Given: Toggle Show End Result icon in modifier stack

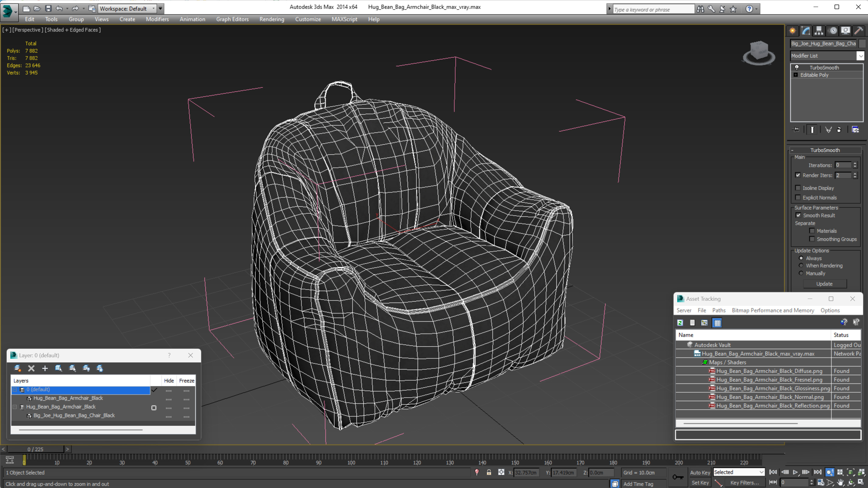Looking at the screenshot, I should pos(812,130).
